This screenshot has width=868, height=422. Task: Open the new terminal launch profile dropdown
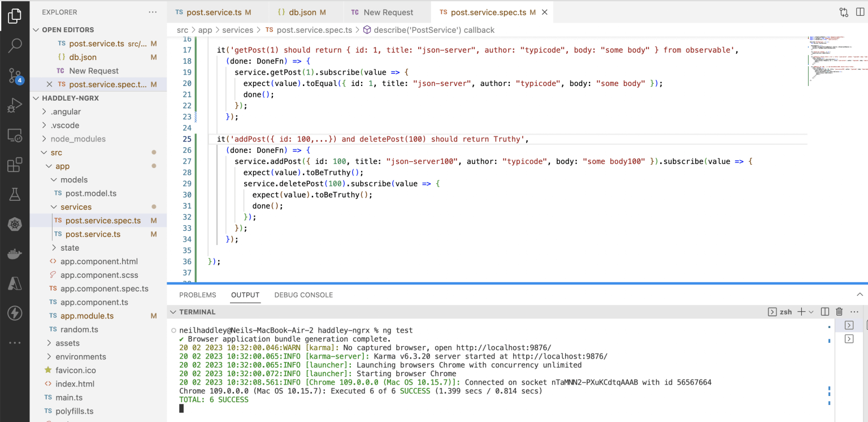tap(811, 312)
